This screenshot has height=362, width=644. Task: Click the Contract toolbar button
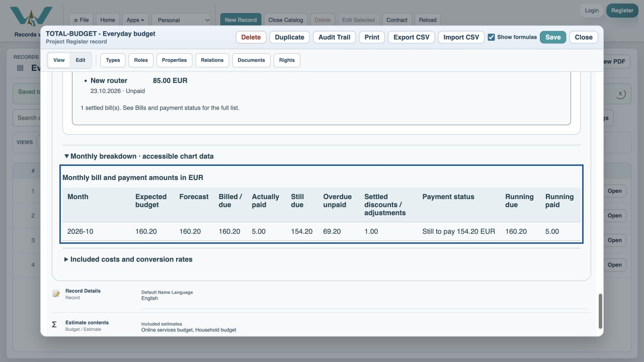397,20
